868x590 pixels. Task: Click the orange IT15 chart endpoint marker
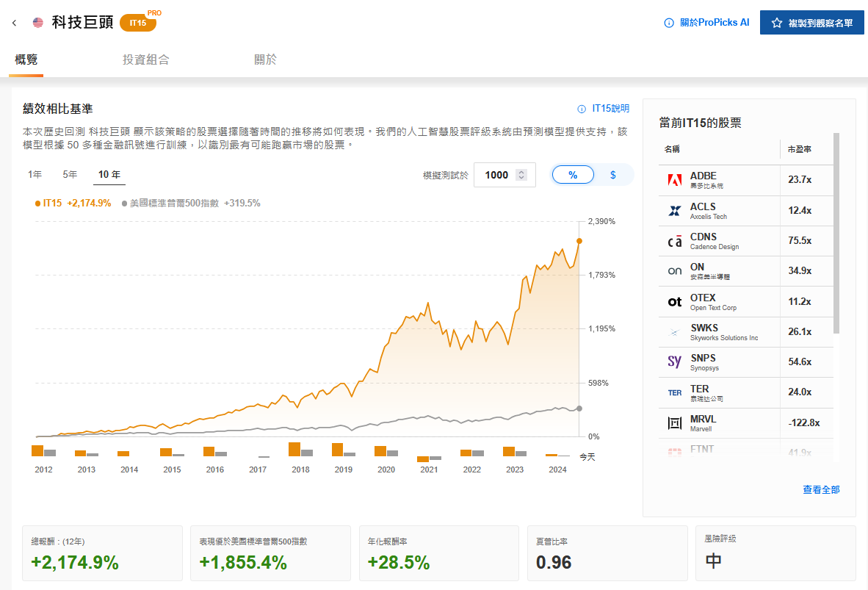coord(579,241)
